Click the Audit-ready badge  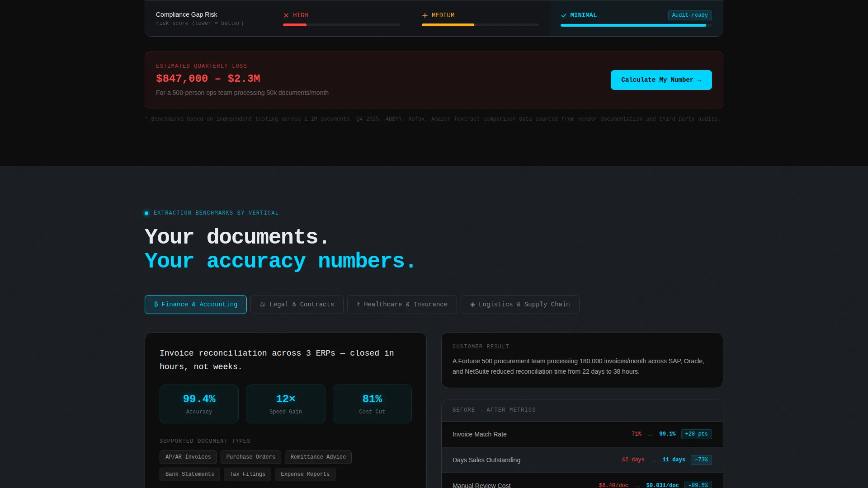click(690, 15)
